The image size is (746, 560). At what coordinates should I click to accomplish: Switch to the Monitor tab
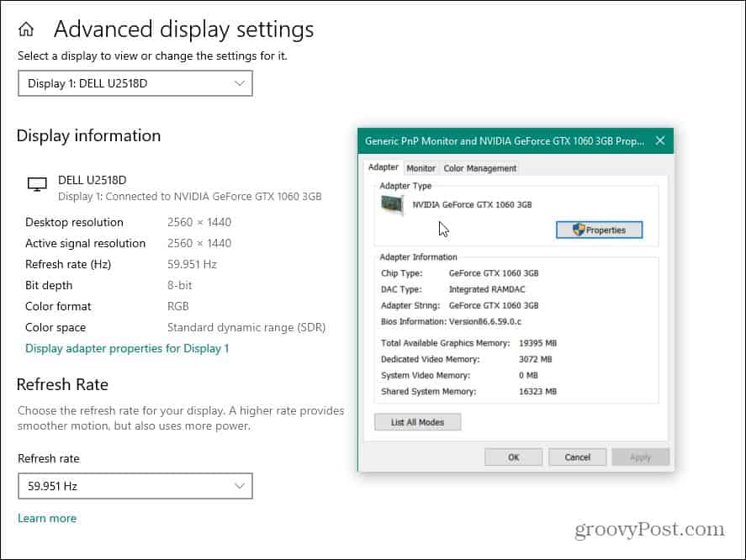coord(421,168)
